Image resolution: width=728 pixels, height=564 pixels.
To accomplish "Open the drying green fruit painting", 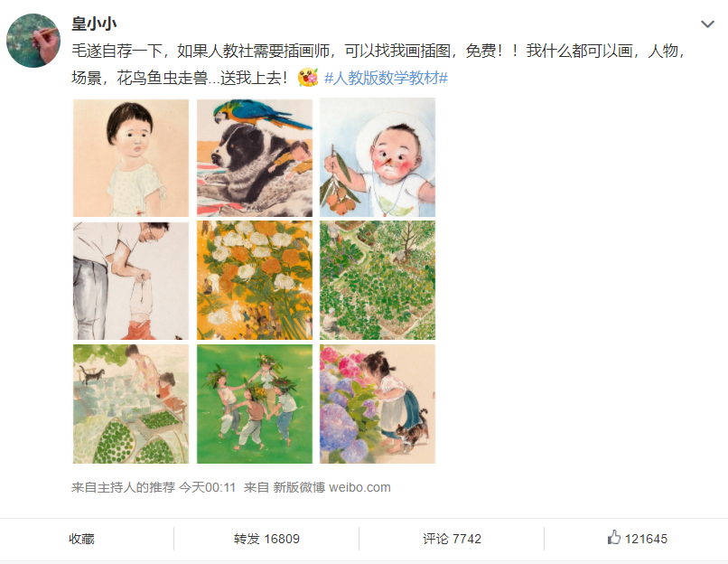I will [131, 404].
